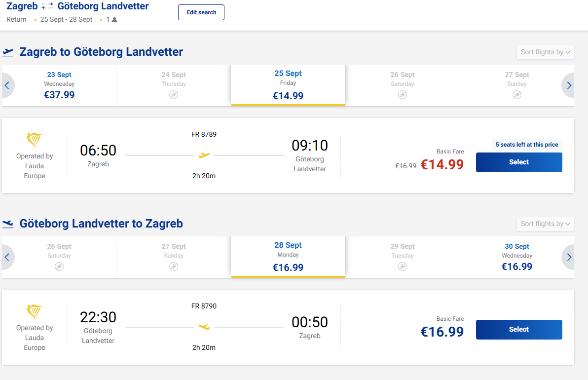588x380 pixels.
Task: Select 28 Sept Monday €16.99 date tab
Action: click(288, 257)
